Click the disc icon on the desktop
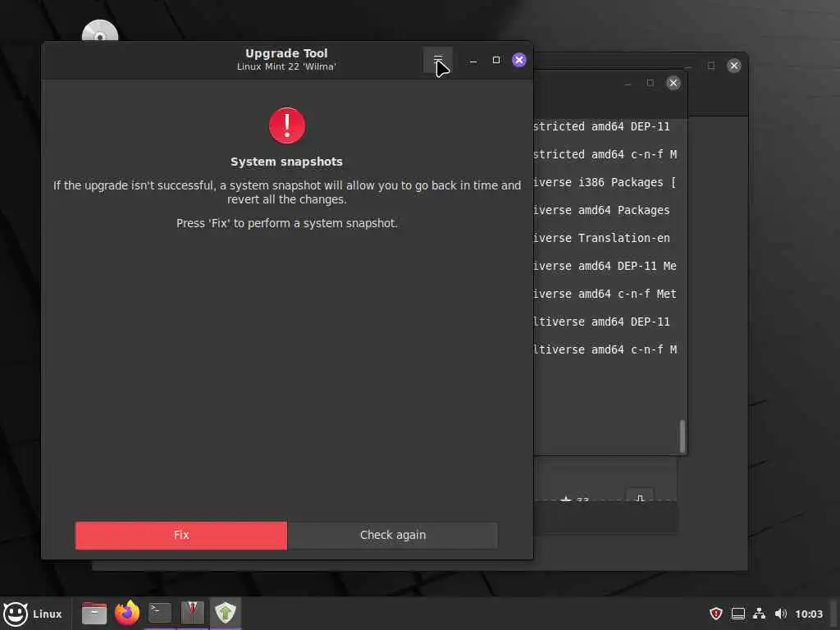840x630 pixels. point(100,31)
